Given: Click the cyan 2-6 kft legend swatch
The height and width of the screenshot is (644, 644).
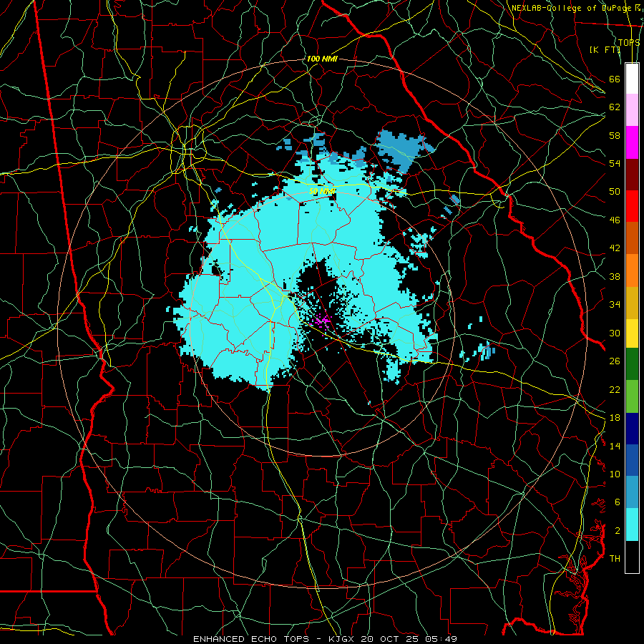Looking at the screenshot, I should [632, 525].
